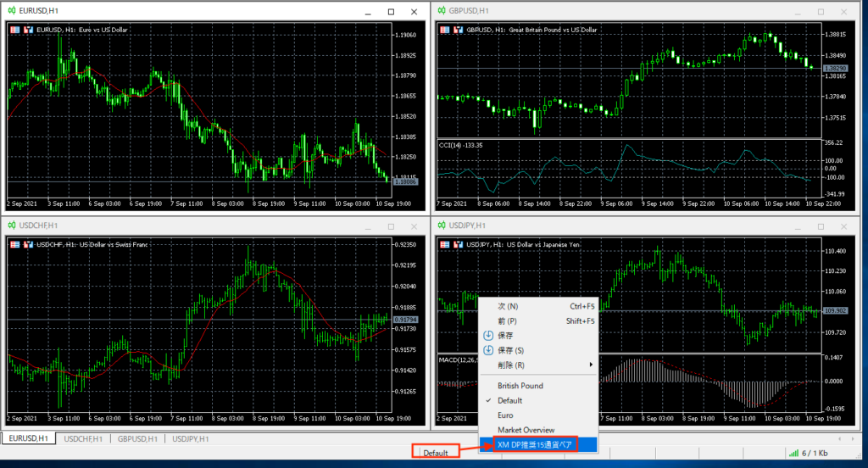The image size is (868, 468).
Task: Switch to the USDCHF,H1 chart tab
Action: click(x=84, y=438)
